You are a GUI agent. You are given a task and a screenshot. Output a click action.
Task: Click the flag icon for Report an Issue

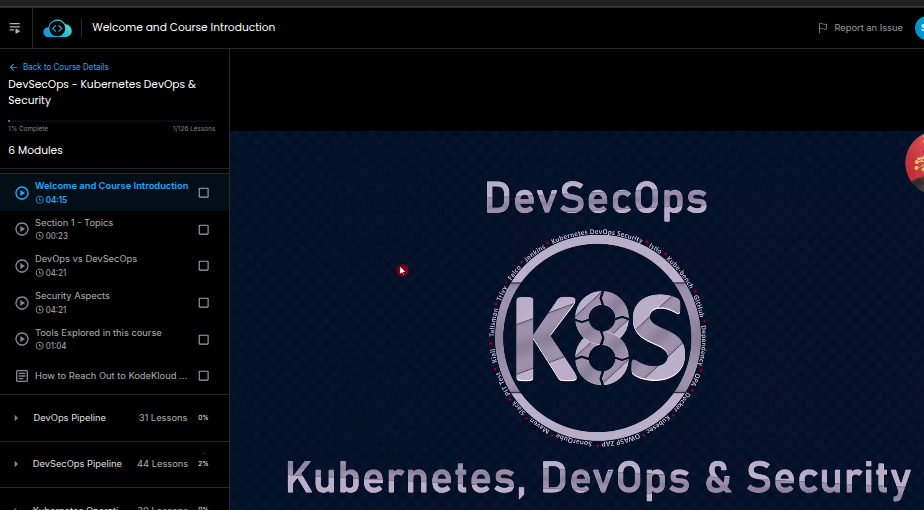(x=822, y=28)
